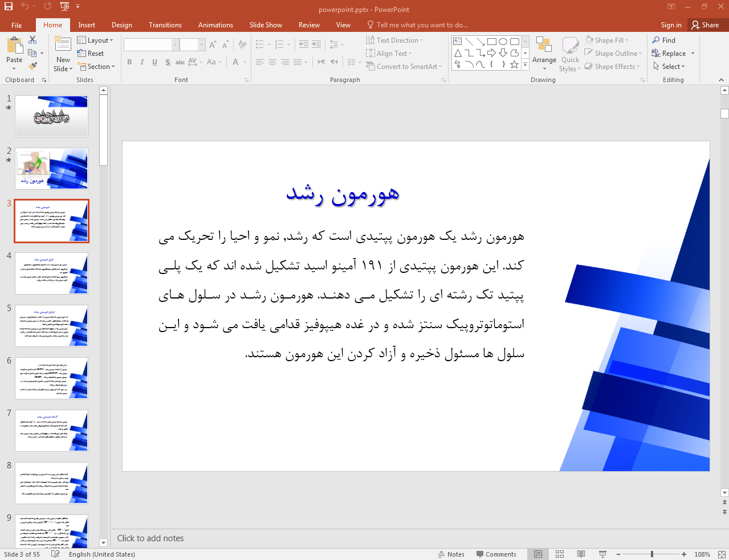
Task: Click the Paste clipboard icon
Action: coord(14,45)
